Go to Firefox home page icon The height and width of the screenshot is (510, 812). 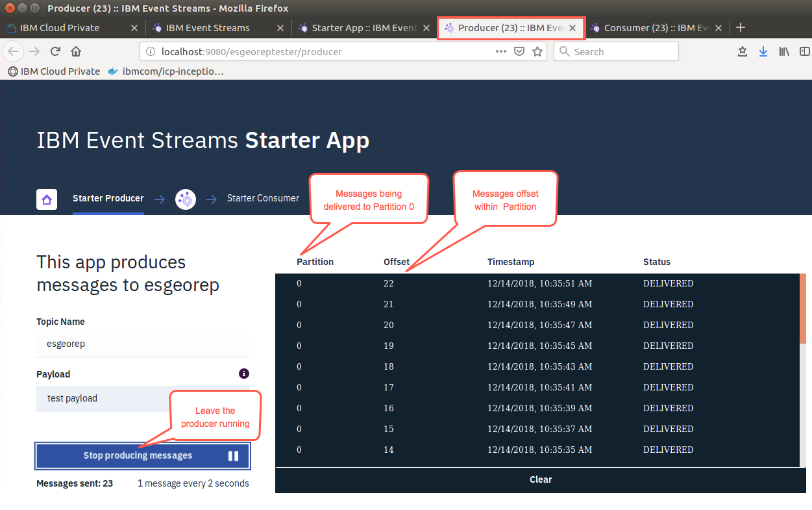coord(76,51)
